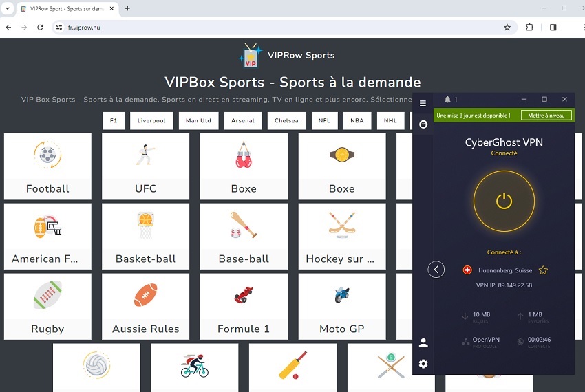585x392 pixels.
Task: Select the Chelsea quick tag
Action: [286, 121]
